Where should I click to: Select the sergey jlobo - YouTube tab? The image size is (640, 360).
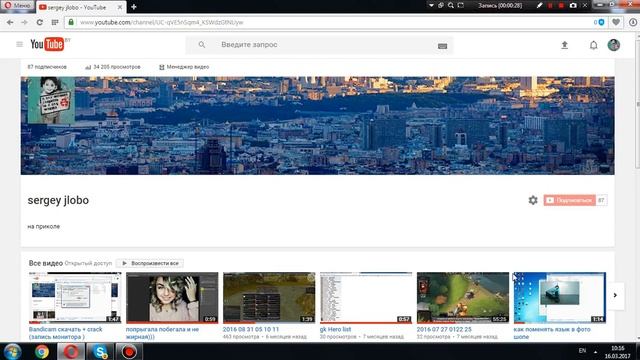click(x=77, y=7)
